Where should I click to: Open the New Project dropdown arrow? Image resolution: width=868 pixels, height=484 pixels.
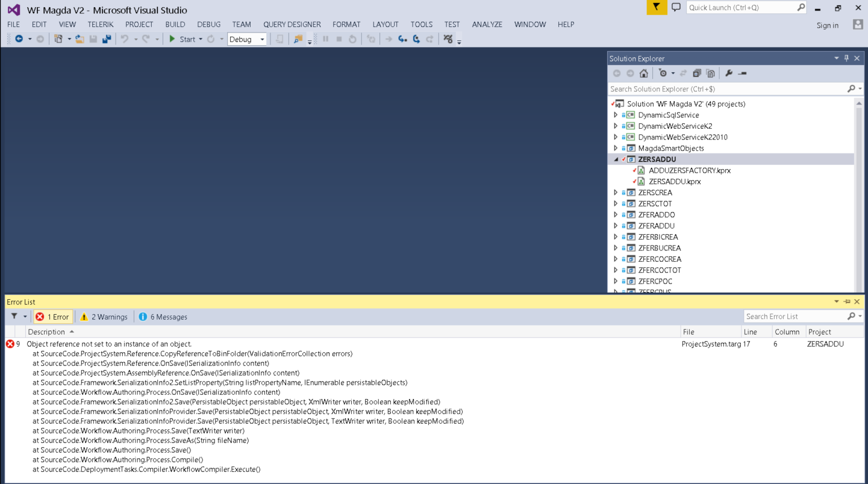click(x=69, y=39)
